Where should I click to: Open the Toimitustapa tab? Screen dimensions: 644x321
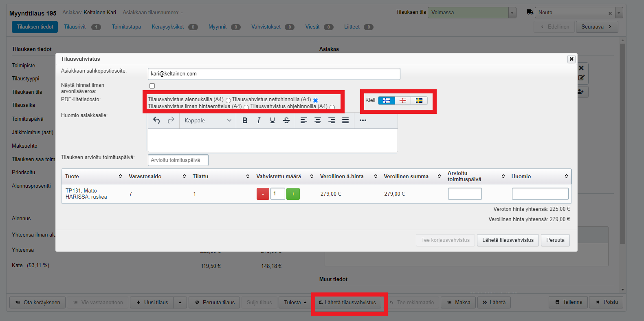126,27
